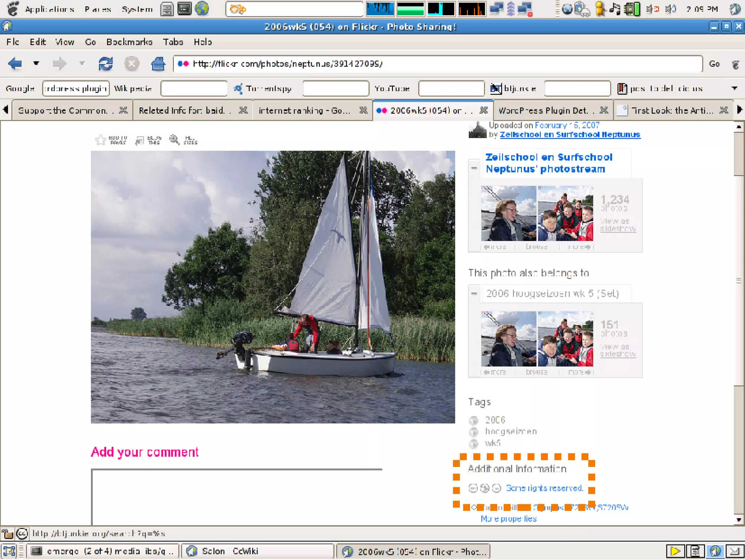Screen dimensions: 745x560
Task: Expand the search toolbar overflow arrow
Action: pos(734,88)
